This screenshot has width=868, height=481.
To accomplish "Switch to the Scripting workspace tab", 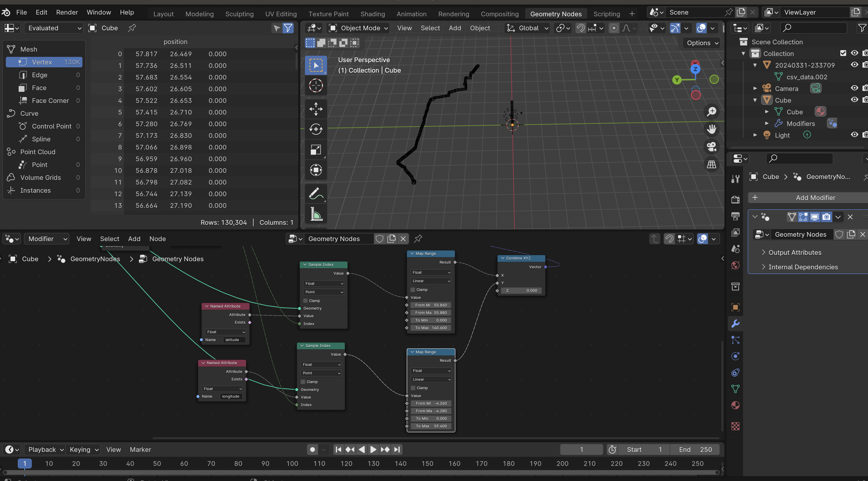I will (x=606, y=14).
